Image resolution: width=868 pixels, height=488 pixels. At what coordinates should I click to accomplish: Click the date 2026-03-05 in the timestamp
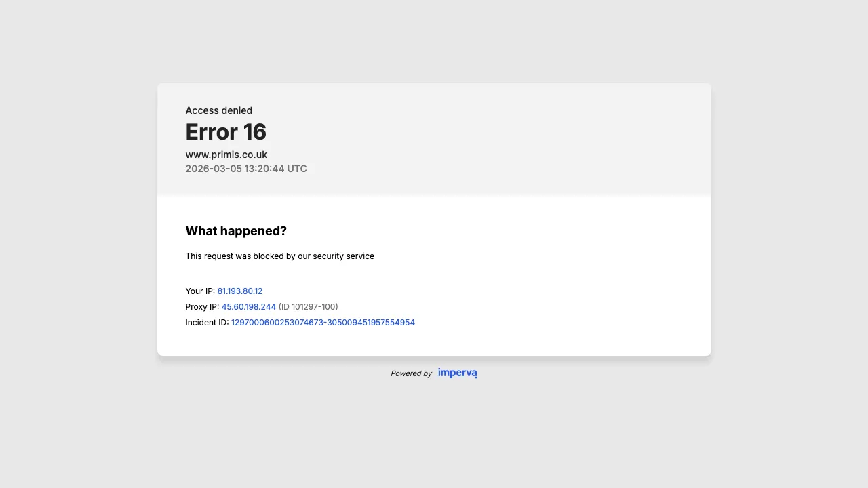(214, 169)
